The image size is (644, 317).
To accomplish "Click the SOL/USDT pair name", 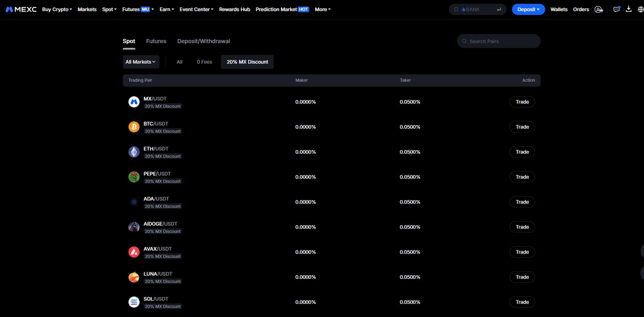I will coord(156,299).
